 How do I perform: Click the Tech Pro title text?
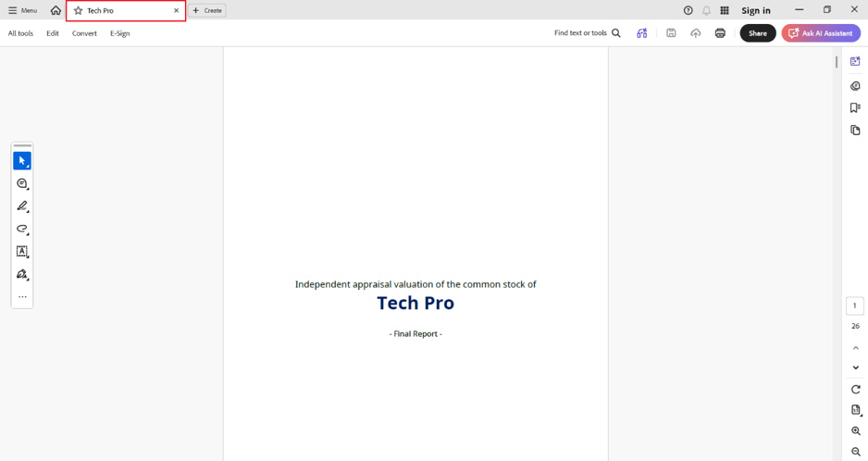pos(415,303)
